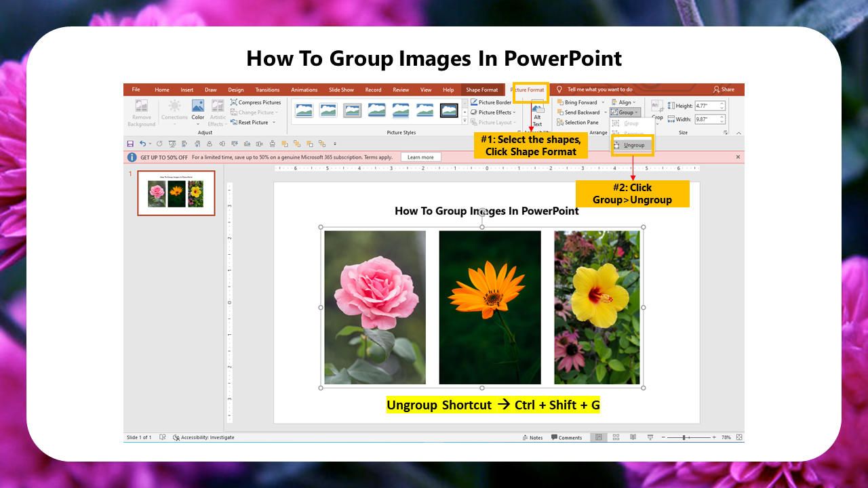Click Fit slide to window icon
The image size is (868, 488).
click(x=739, y=438)
